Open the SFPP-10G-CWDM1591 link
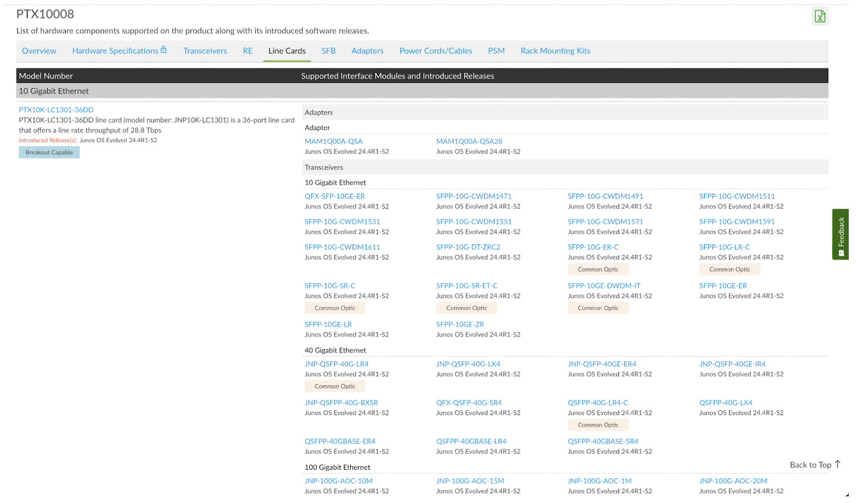Image resolution: width=856 pixels, height=504 pixels. (737, 222)
